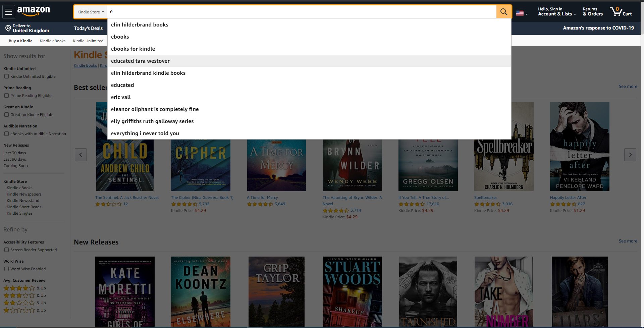Select suggestion 'ebooks'
644x328 pixels.
[309, 37]
